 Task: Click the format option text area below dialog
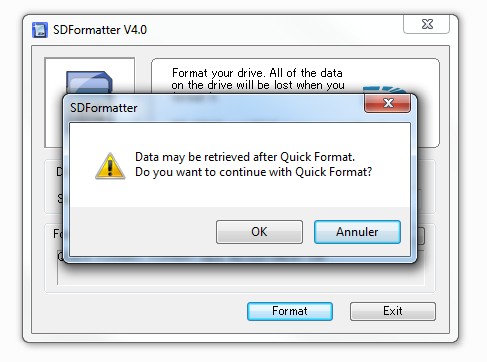coord(241,274)
